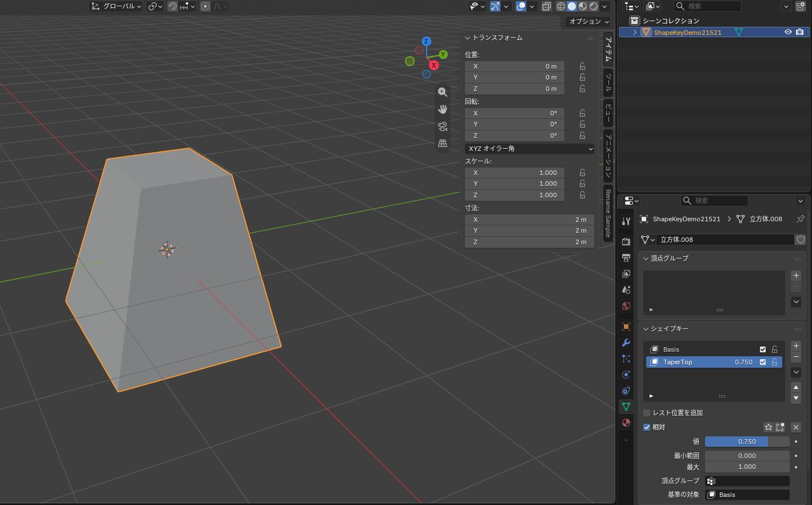Switch to the ツール sidebar tab
This screenshot has width=812, height=505.
[x=608, y=83]
